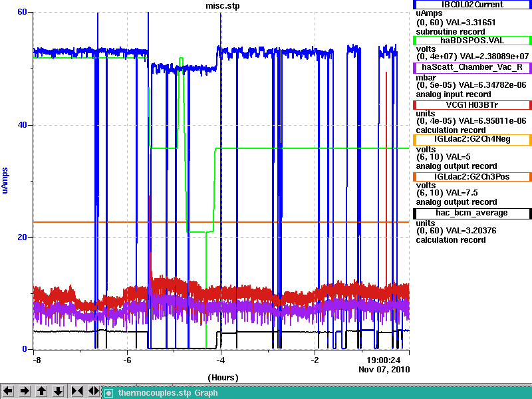
Task: Click the VAL=3.31651 readout text
Action: [x=471, y=23]
